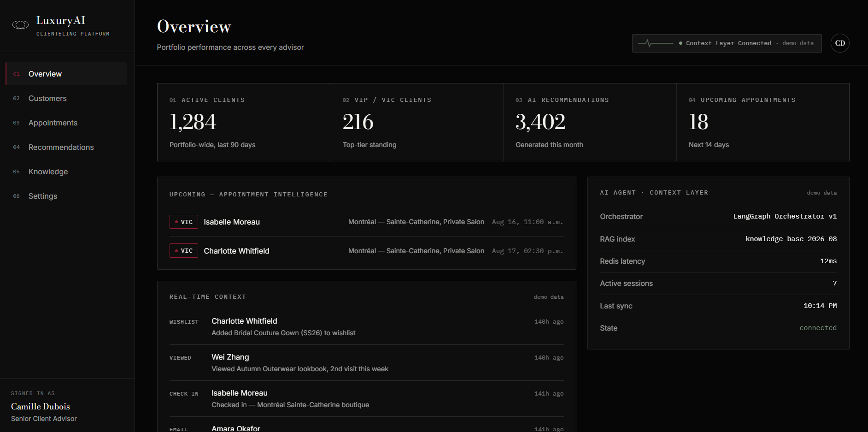Screen dimensions: 868x432
Task: Click the 'Aug 16, 11:00 a.m.' appointment time
Action: [x=528, y=222]
